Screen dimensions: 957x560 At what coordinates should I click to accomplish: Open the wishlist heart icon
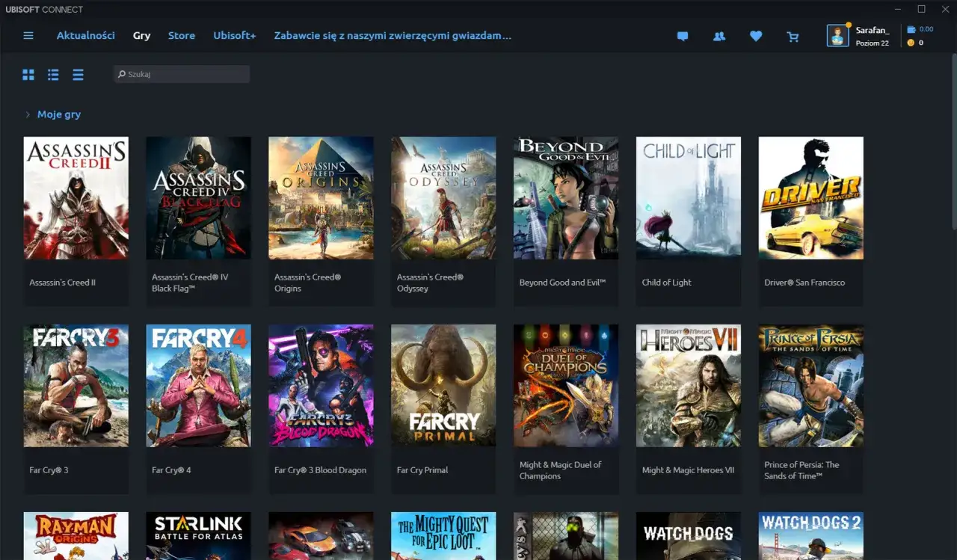point(756,36)
